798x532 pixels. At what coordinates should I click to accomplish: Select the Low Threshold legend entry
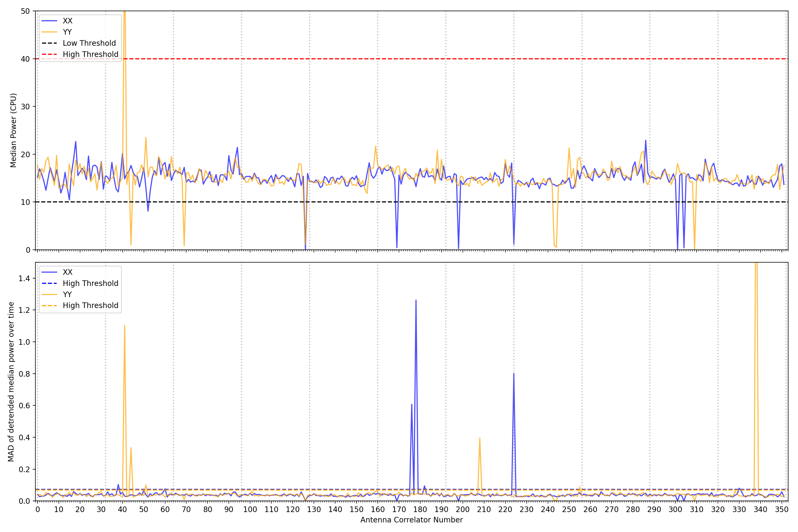[x=89, y=43]
